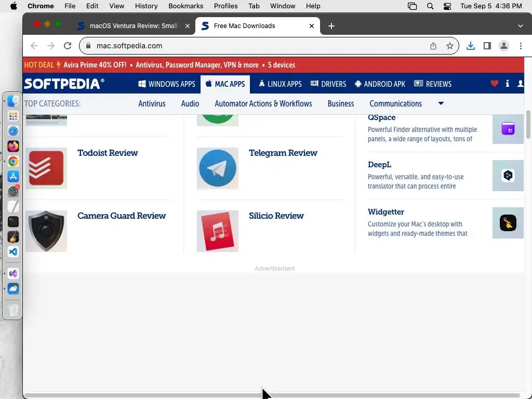The height and width of the screenshot is (399, 532).
Task: Click the Silicio music note image
Action: [218, 231]
